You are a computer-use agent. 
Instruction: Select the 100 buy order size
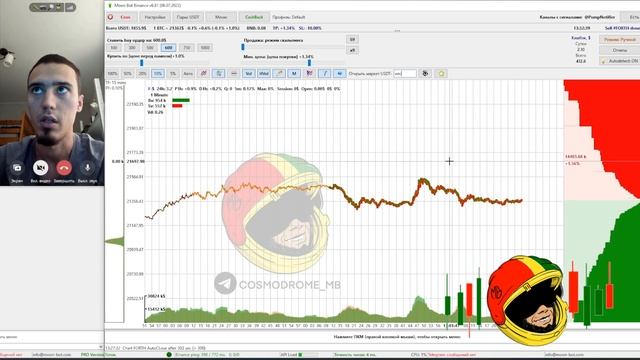tap(114, 48)
